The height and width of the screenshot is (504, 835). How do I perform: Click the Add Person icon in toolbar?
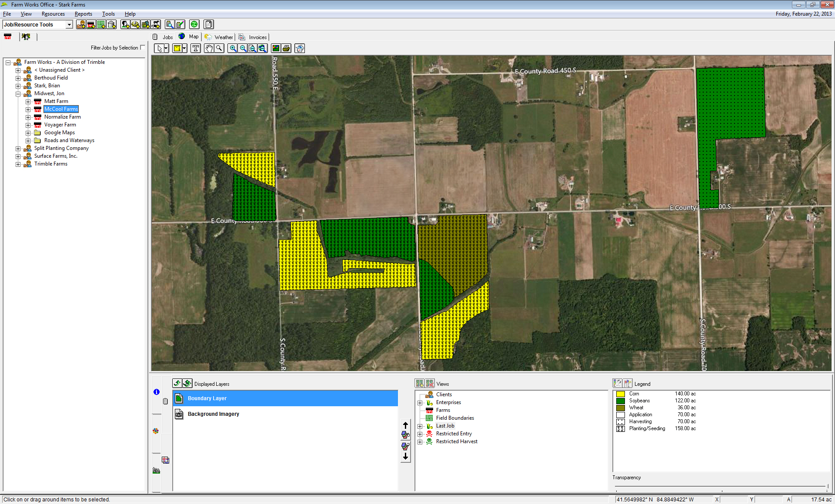pos(125,24)
